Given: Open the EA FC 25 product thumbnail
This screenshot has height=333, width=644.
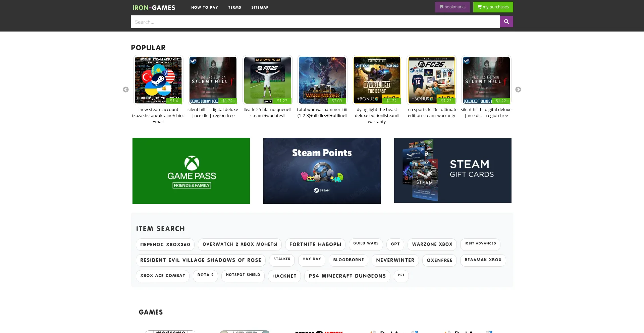Looking at the screenshot, I should pos(268,80).
